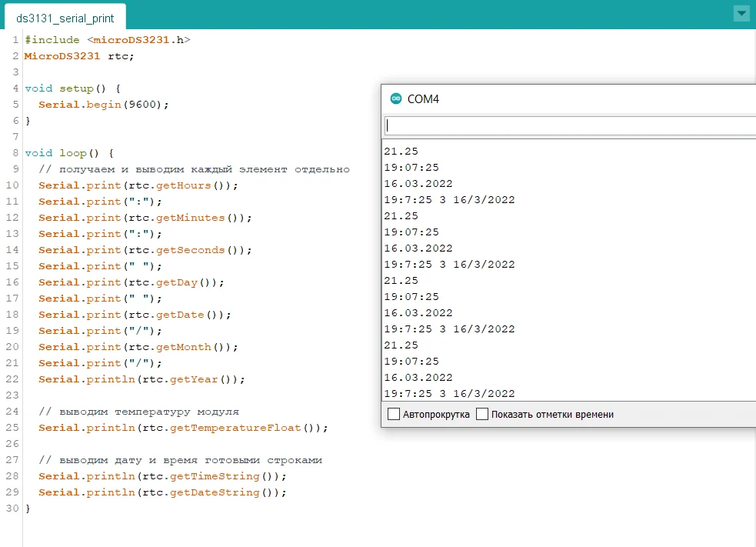
Task: Open the sketch tab dropdown arrow
Action: point(741,14)
